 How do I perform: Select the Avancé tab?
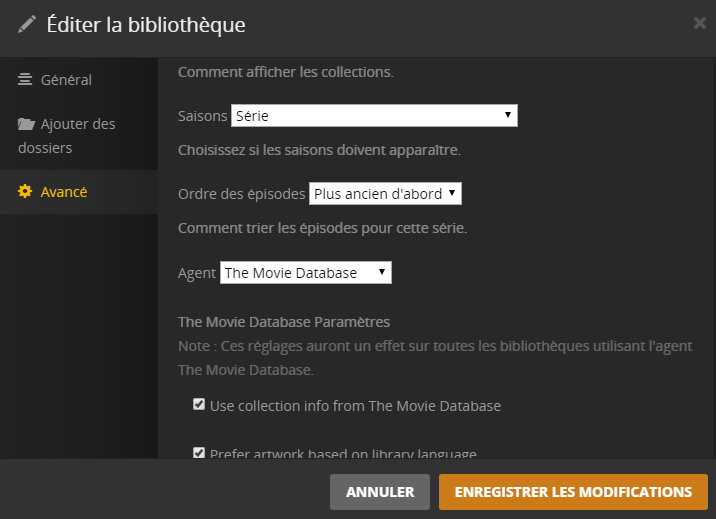tap(64, 192)
